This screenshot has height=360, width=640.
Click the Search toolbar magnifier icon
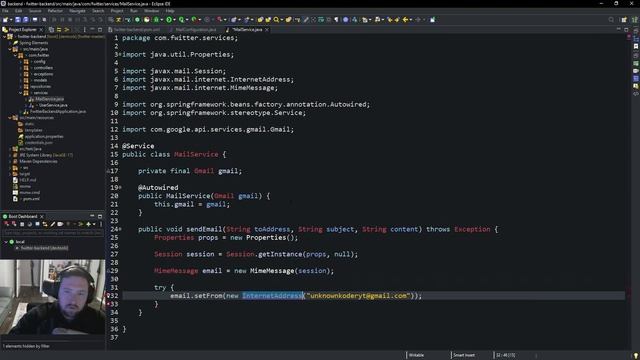[x=276, y=20]
